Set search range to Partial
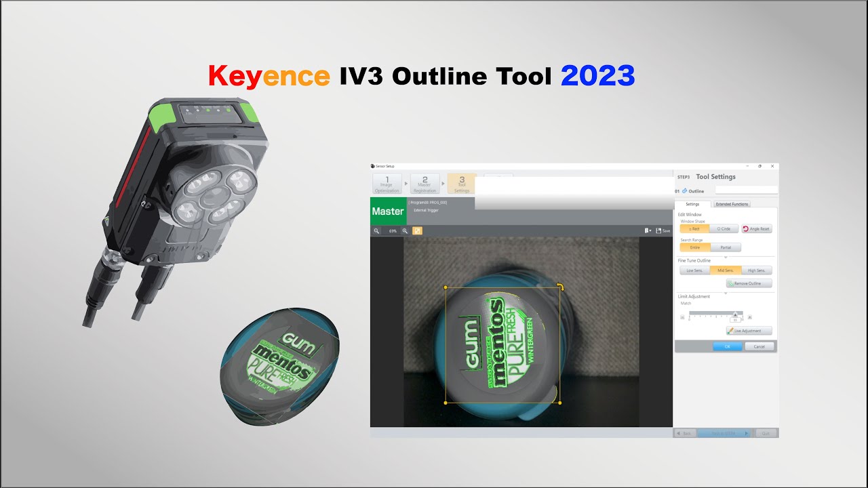This screenshot has height=488, width=868. 725,247
